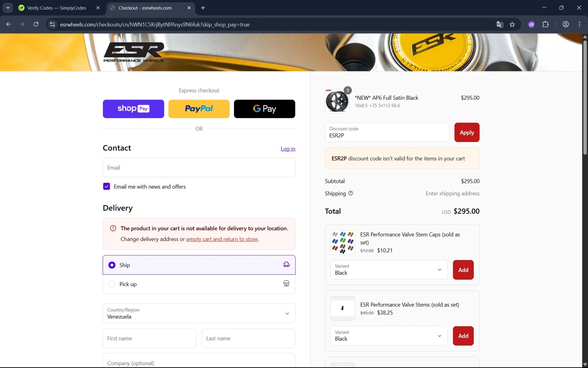Click the browser address bar URL
This screenshot has height=368, width=588.
pyautogui.click(x=155, y=24)
